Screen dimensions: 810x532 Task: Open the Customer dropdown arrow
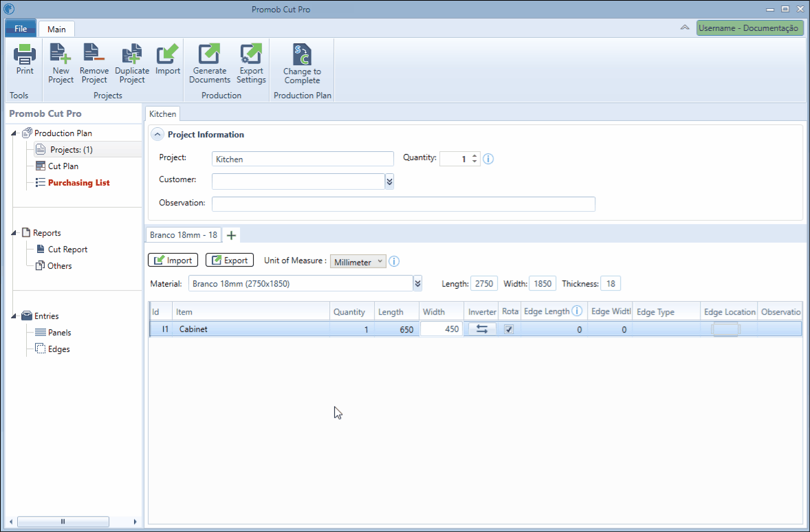coord(389,181)
